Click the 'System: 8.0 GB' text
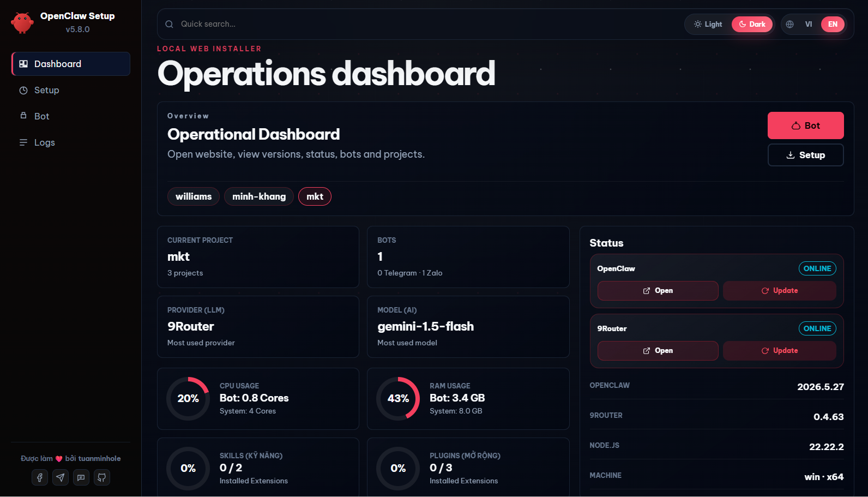This screenshot has width=868, height=497. (456, 411)
